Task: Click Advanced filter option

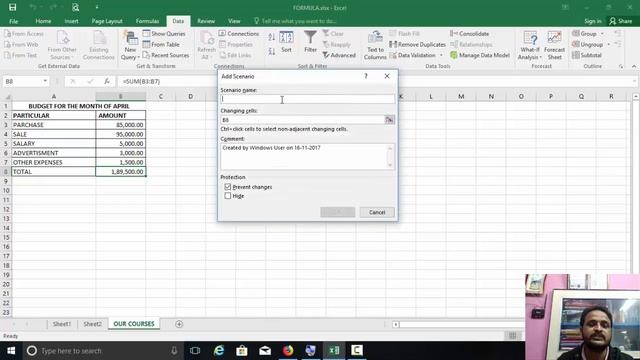Action: pyautogui.click(x=339, y=55)
